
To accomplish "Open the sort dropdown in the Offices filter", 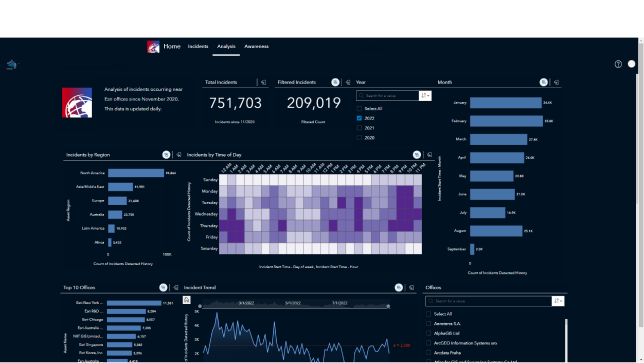I will click(x=558, y=301).
